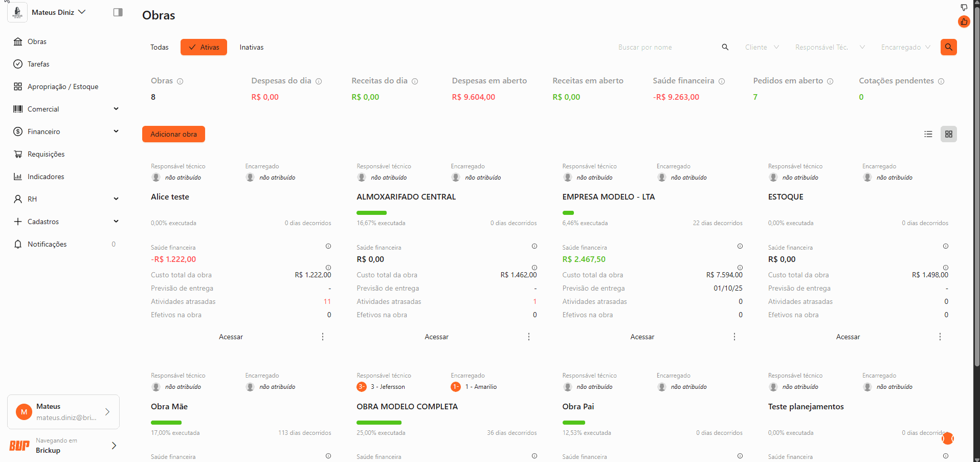The width and height of the screenshot is (980, 462).
Task: Collapse the sidebar panel icon
Action: (118, 12)
